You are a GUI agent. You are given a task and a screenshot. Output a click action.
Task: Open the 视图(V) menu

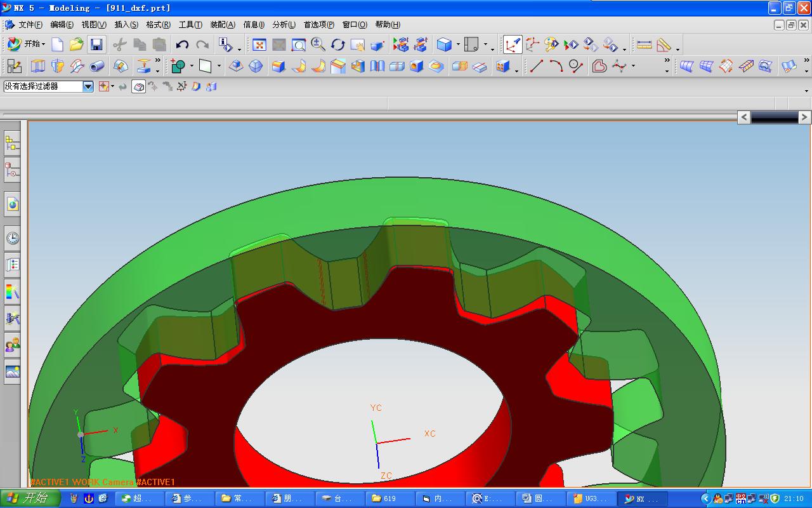coord(94,25)
